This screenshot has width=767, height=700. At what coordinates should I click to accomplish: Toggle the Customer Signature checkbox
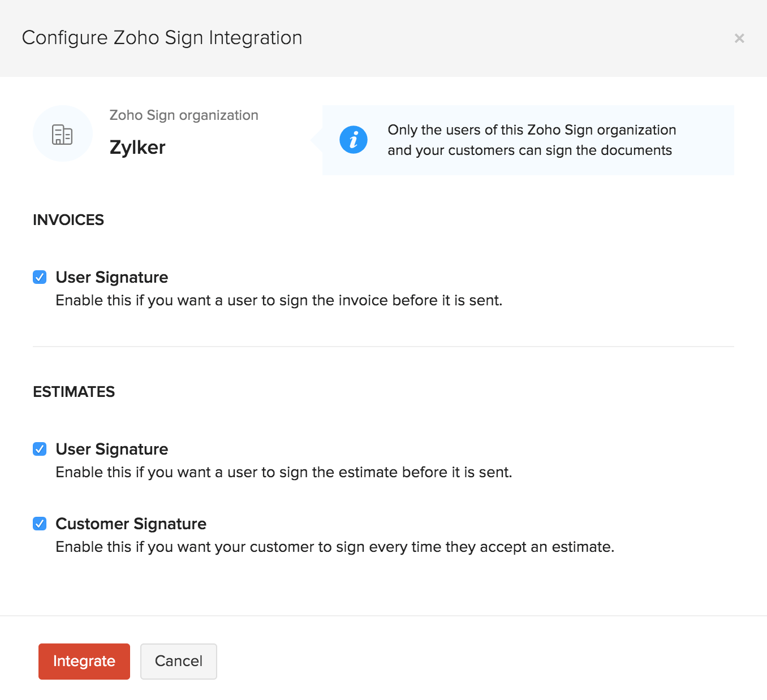pos(40,524)
